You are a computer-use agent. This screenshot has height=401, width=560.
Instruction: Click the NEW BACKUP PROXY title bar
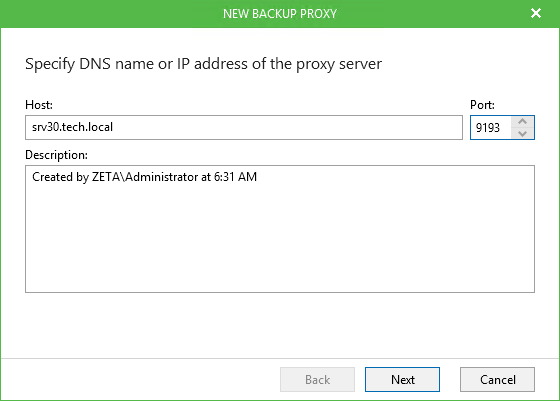point(280,14)
